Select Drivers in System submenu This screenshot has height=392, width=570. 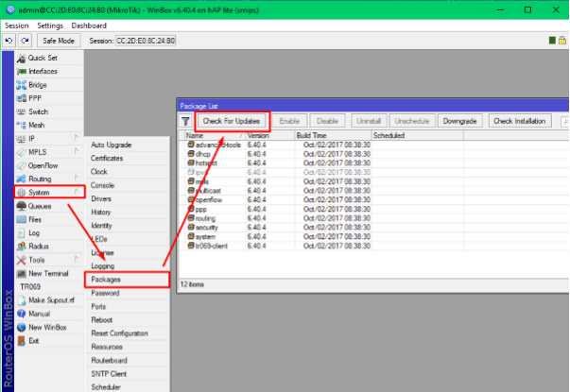pyautogui.click(x=128, y=198)
